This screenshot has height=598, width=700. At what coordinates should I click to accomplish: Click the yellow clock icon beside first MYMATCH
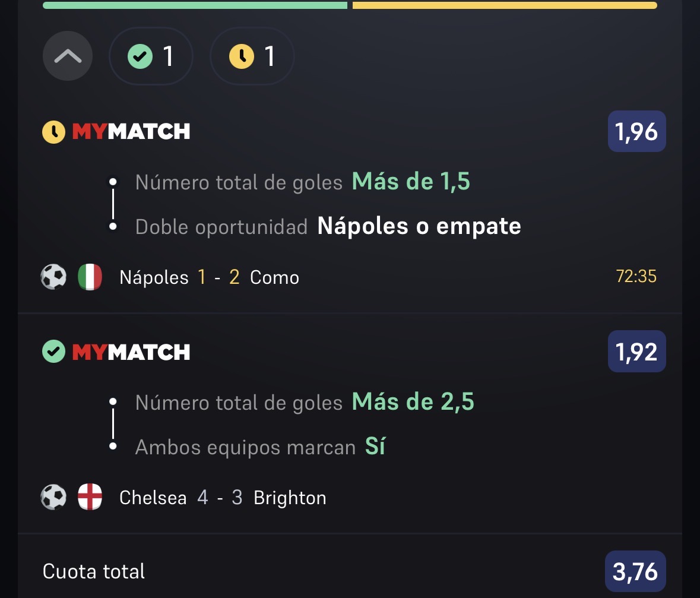(x=53, y=132)
